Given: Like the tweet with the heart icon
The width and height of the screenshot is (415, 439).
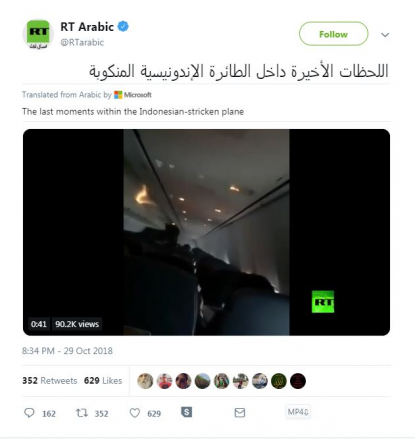Looking at the screenshot, I should (x=135, y=413).
